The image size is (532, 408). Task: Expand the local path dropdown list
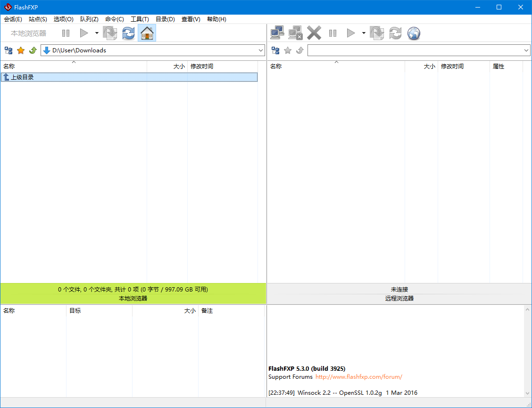coord(260,50)
